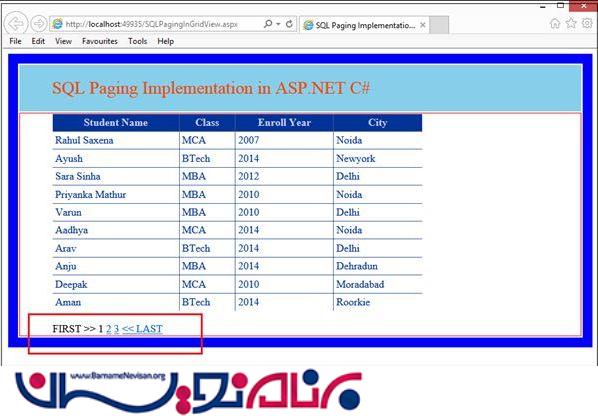Click the Favorites star icon
The width and height of the screenshot is (598, 416).
pyautogui.click(x=571, y=24)
